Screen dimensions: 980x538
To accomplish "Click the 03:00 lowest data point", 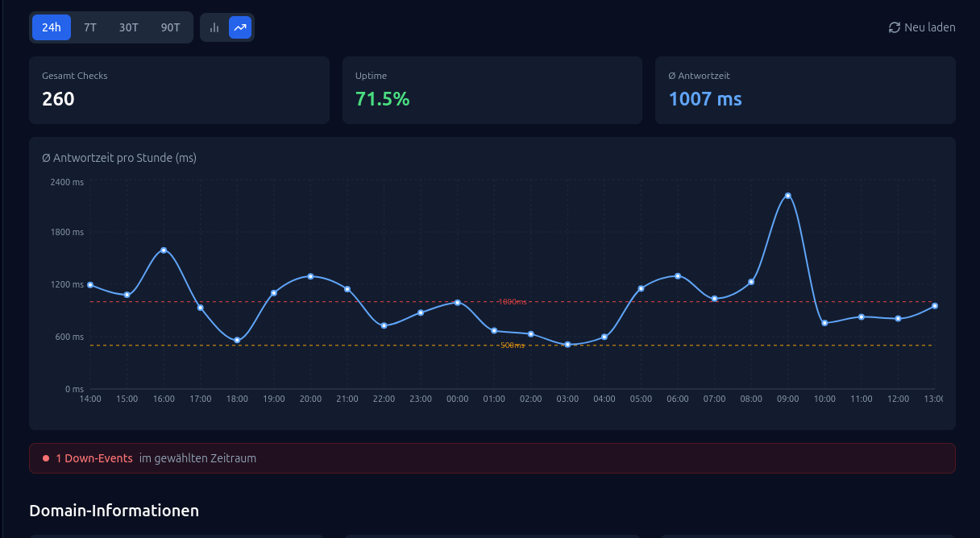I will tap(567, 345).
